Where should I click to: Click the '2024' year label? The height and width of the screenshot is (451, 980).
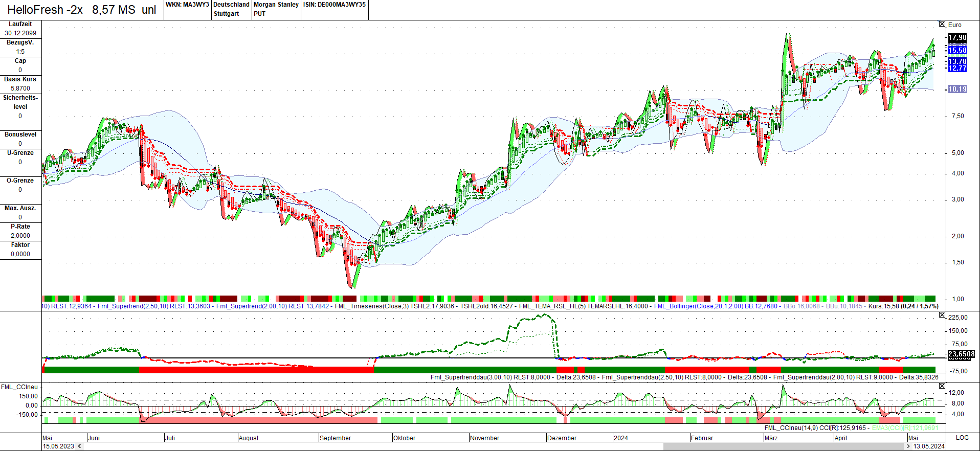click(621, 438)
